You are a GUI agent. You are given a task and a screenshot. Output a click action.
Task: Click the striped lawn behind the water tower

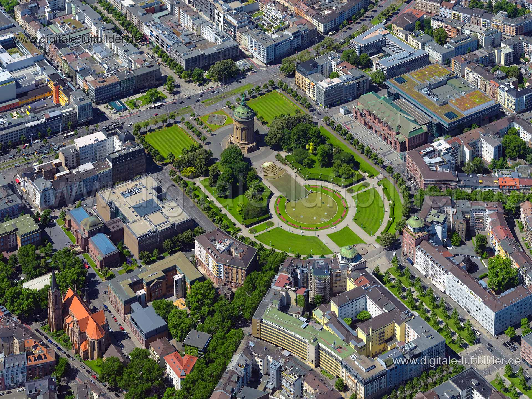(x=272, y=107)
